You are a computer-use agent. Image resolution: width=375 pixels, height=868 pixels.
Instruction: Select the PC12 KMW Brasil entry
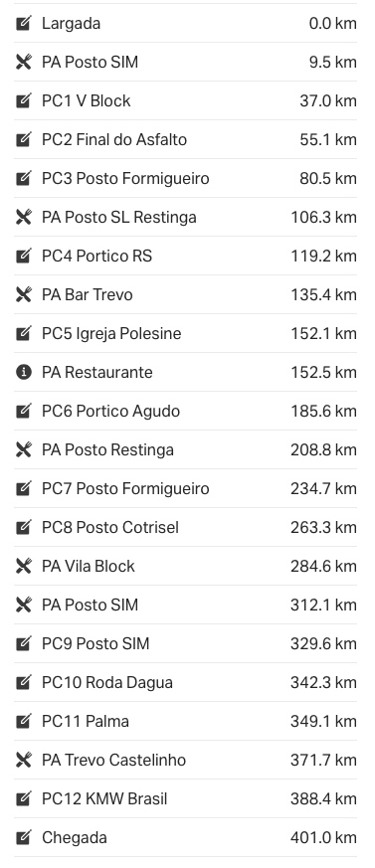(186, 798)
